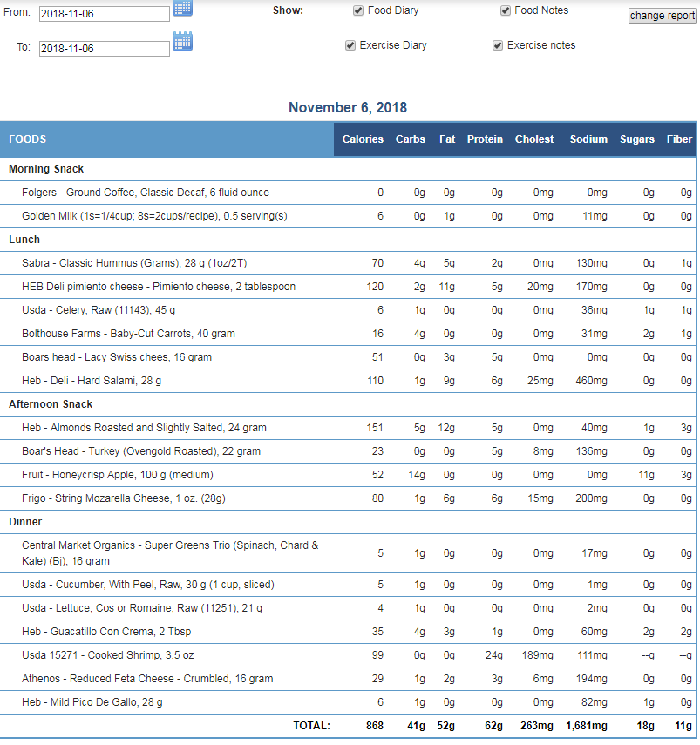Select the Morning Snack section heading
This screenshot has height=745, width=700.
pos(46,169)
